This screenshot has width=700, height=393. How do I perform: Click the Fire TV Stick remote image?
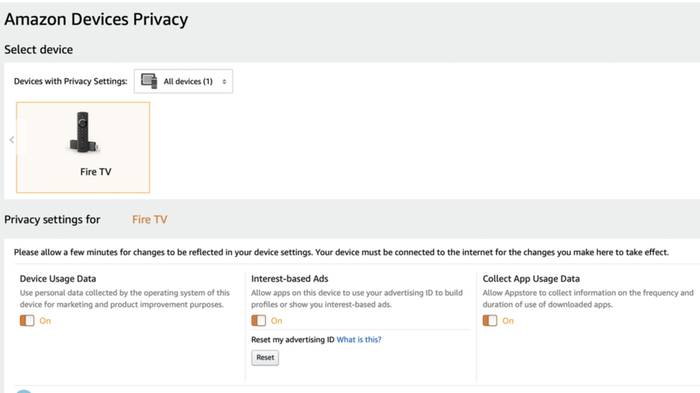point(83,132)
